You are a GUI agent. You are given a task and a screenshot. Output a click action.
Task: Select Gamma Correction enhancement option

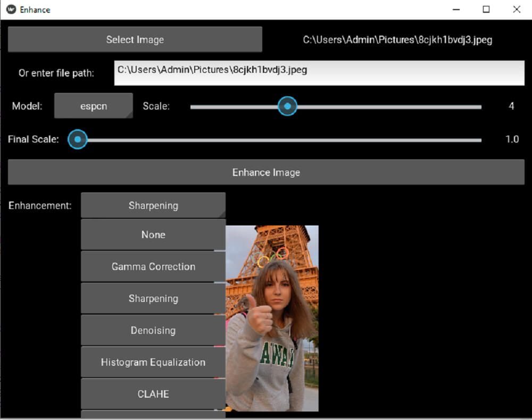tap(153, 266)
